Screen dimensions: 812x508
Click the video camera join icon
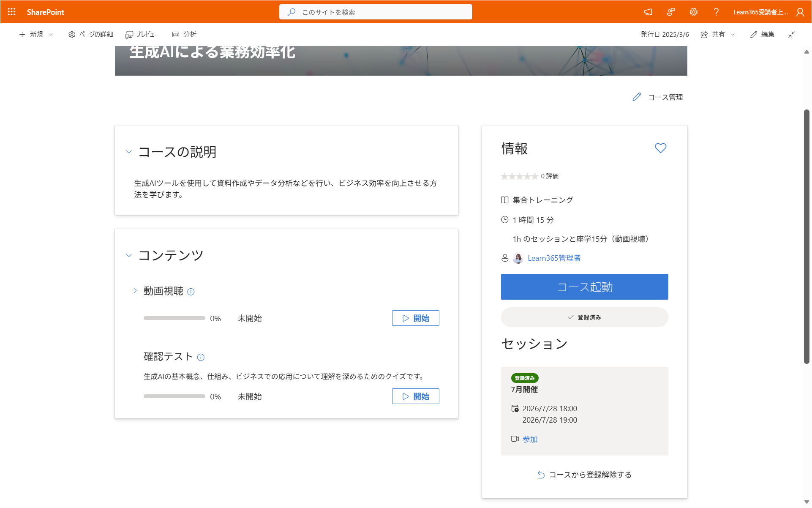[515, 439]
